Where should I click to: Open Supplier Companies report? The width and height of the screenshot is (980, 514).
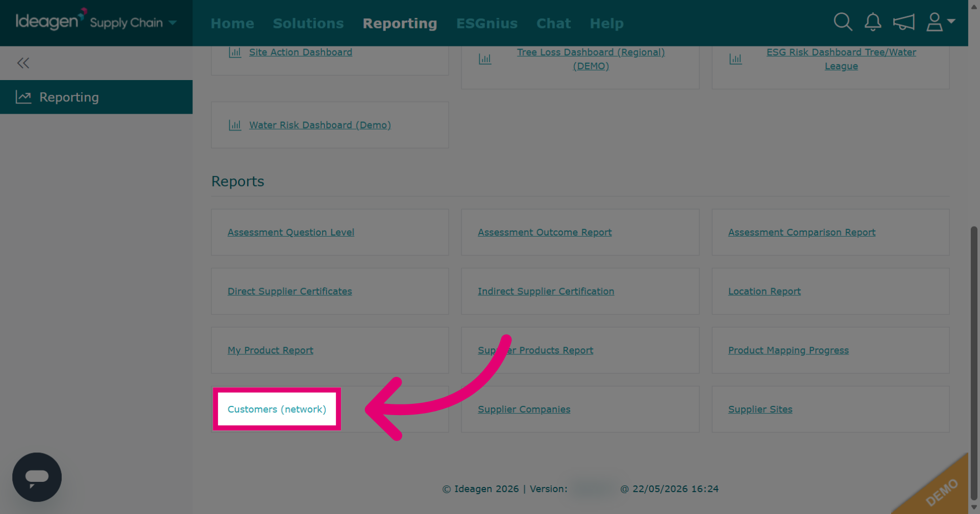pos(524,409)
